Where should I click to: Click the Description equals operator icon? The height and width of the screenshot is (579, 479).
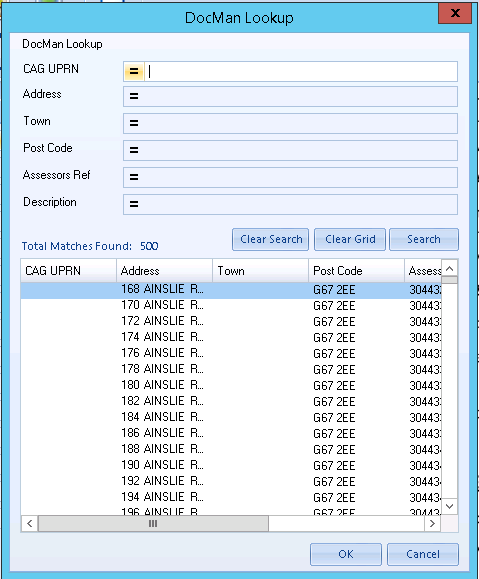click(x=134, y=204)
